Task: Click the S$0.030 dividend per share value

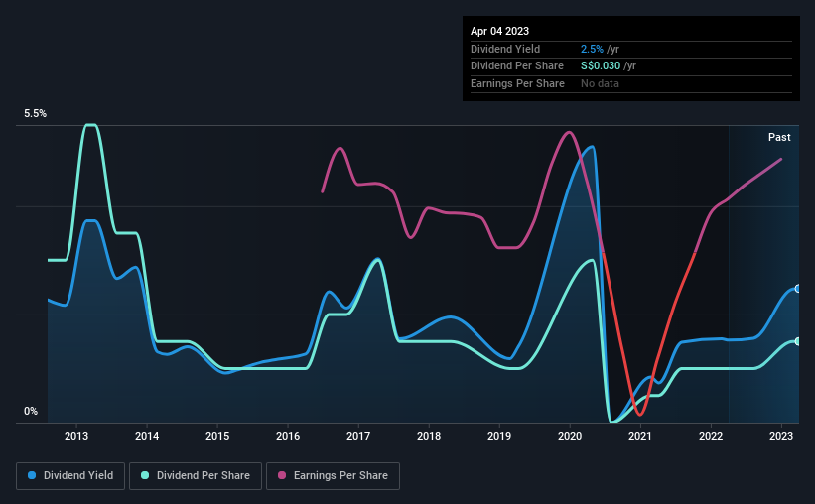Action: [x=601, y=66]
